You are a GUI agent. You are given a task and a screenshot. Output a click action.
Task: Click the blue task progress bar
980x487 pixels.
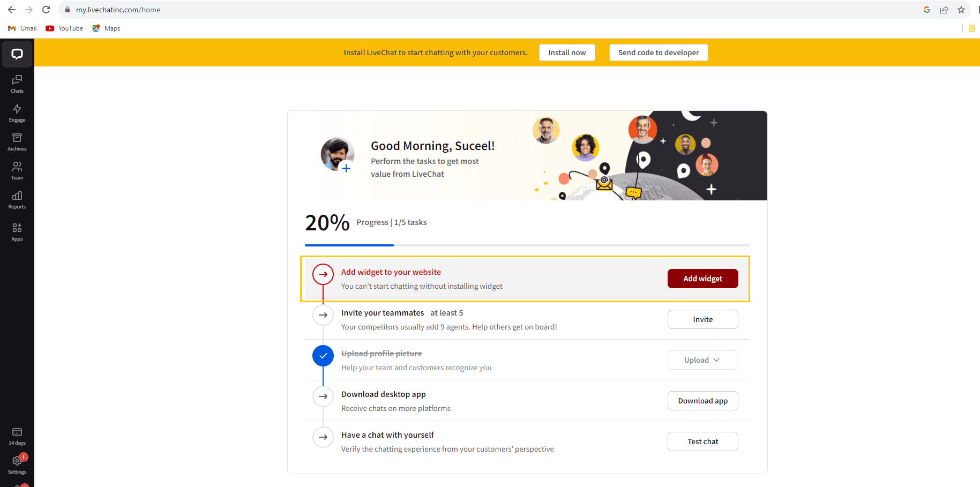pyautogui.click(x=349, y=245)
